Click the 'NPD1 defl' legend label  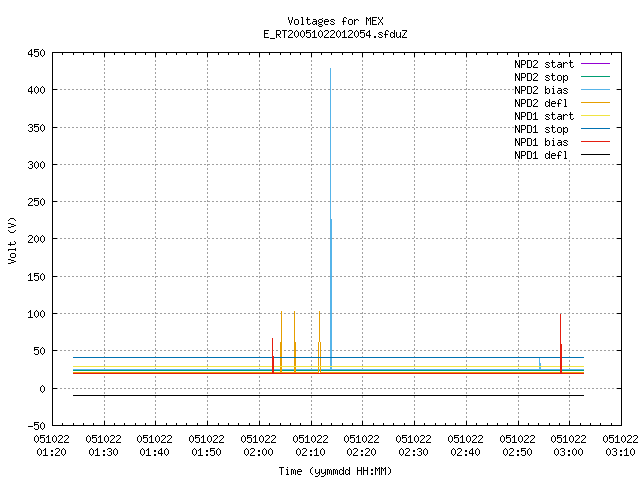pyautogui.click(x=541, y=156)
